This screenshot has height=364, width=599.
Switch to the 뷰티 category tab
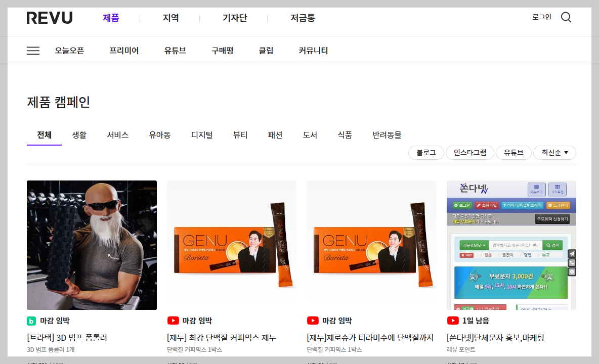coord(240,134)
